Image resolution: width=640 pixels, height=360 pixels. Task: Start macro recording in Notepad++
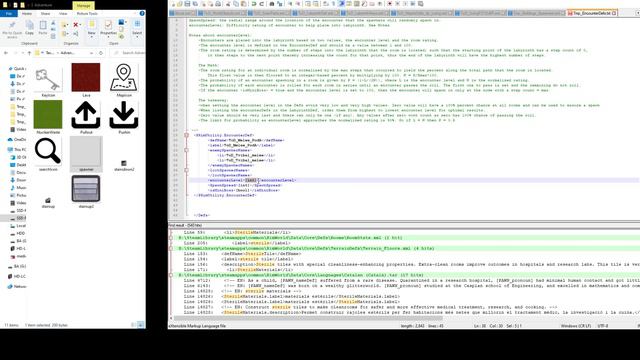[390, 4]
